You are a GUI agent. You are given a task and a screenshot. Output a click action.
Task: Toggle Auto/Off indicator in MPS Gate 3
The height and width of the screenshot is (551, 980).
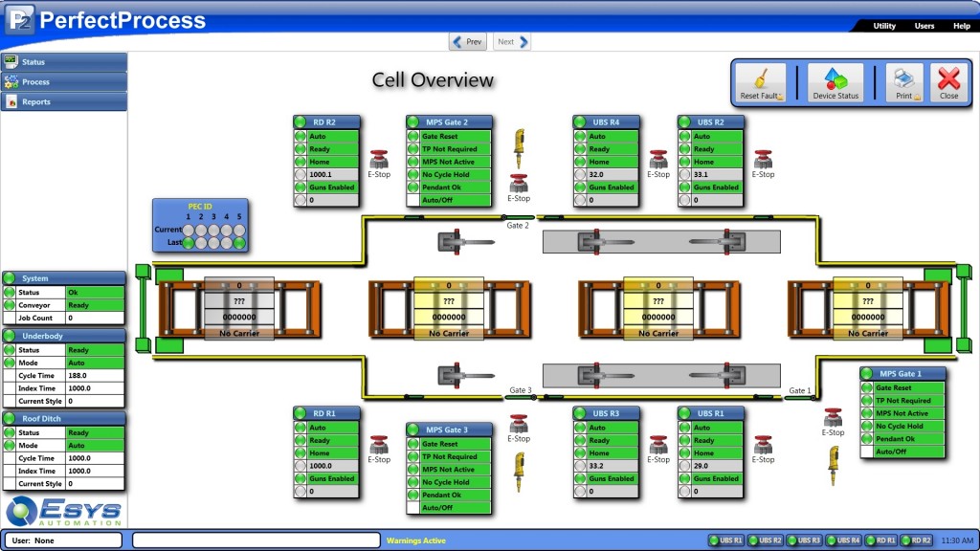click(414, 508)
